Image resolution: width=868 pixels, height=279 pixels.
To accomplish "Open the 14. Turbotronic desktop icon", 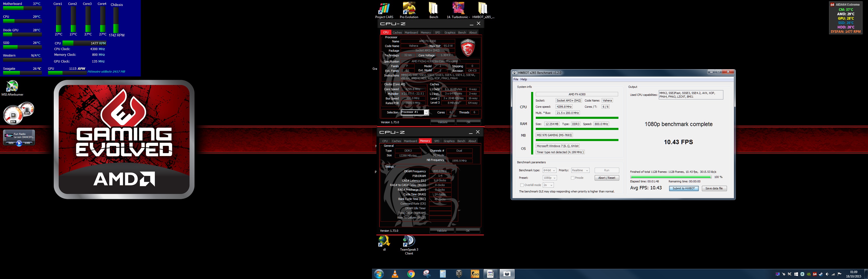I will (458, 10).
